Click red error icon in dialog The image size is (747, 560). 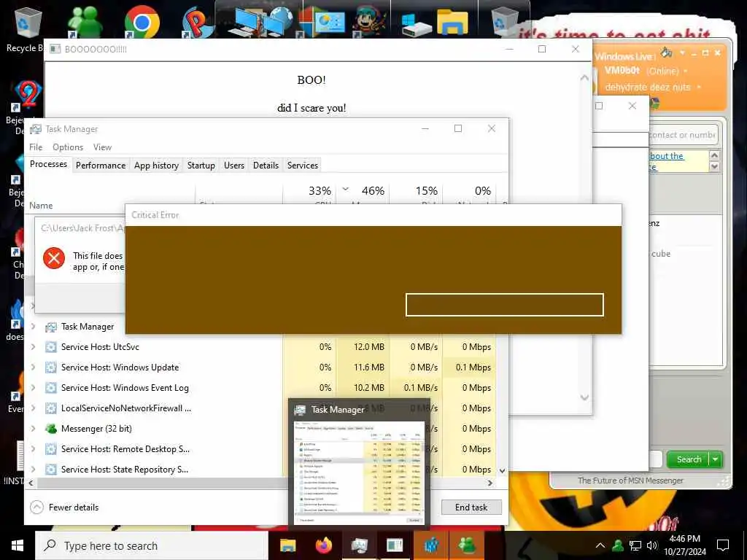coord(54,258)
